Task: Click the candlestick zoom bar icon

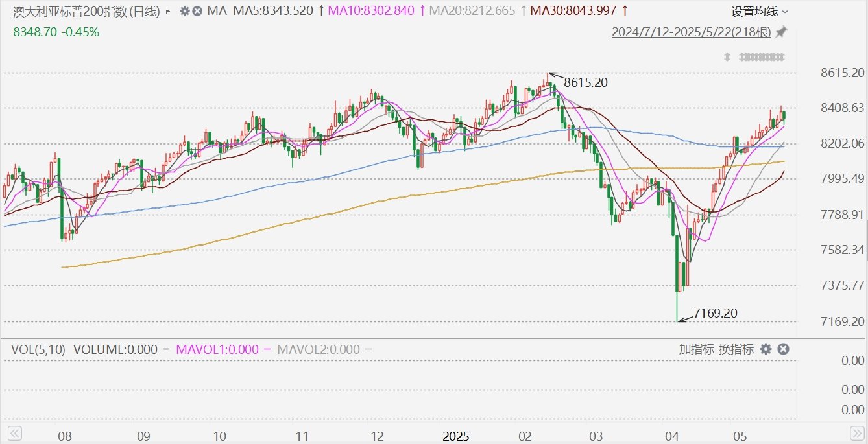Action: [762, 56]
